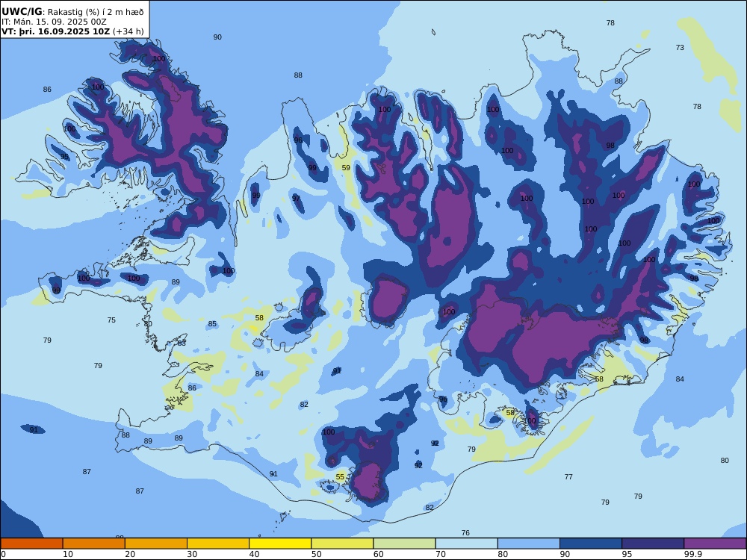Click the '50' legend tick label

pyautogui.click(x=316, y=554)
